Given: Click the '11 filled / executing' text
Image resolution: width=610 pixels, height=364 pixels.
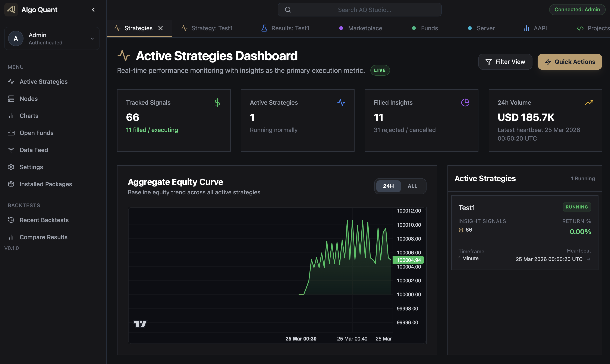Looking at the screenshot, I should (x=152, y=130).
